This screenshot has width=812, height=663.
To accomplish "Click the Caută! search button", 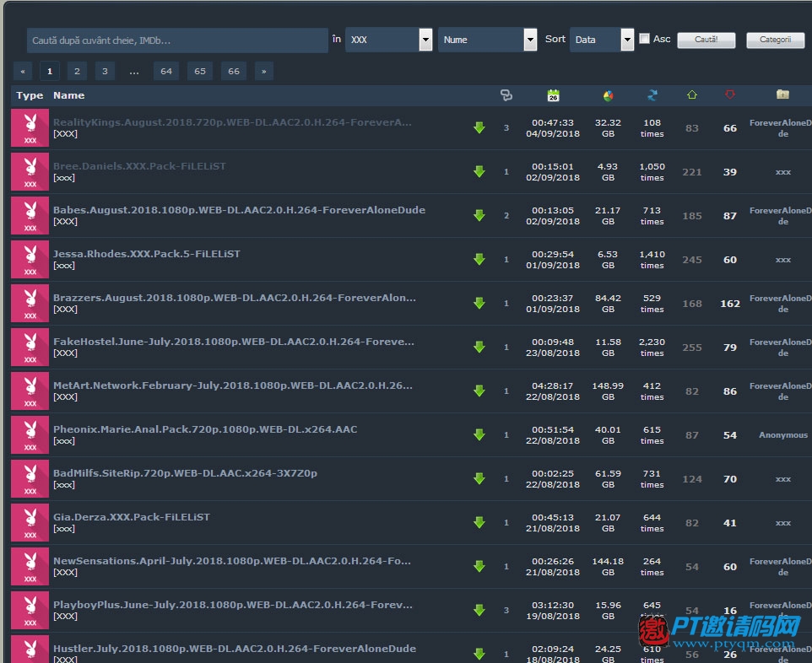I will tap(706, 40).
